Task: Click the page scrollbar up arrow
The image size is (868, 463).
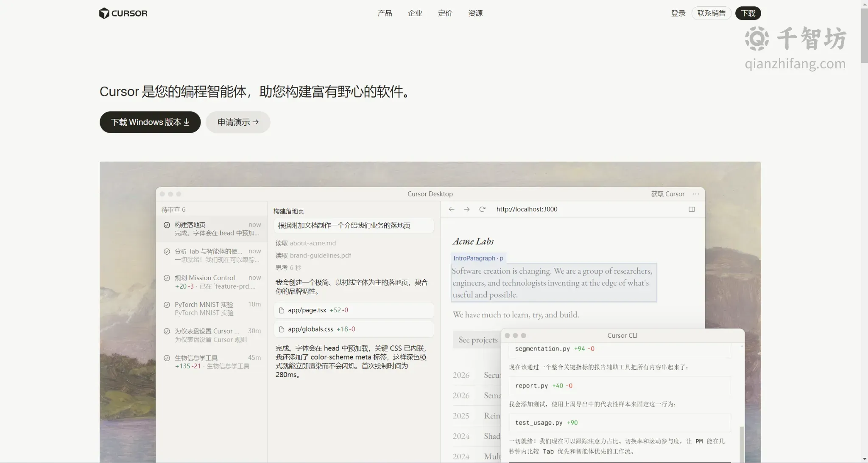Action: point(864,3)
